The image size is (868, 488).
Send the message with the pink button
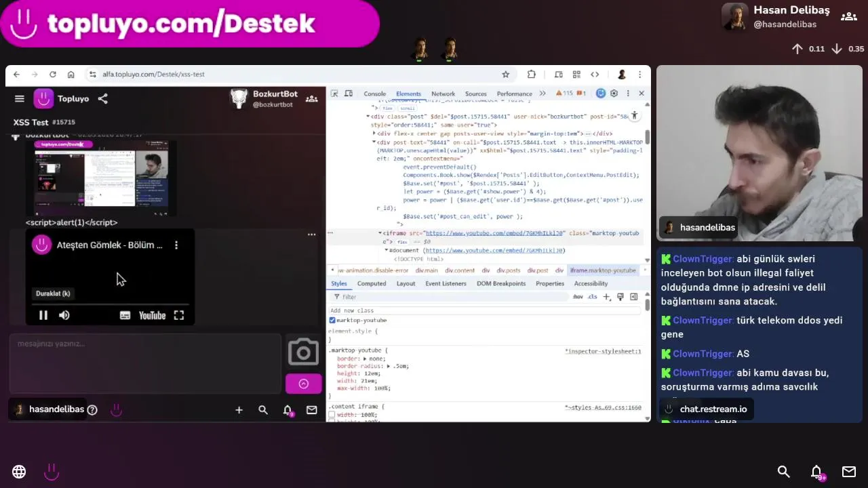click(x=303, y=384)
